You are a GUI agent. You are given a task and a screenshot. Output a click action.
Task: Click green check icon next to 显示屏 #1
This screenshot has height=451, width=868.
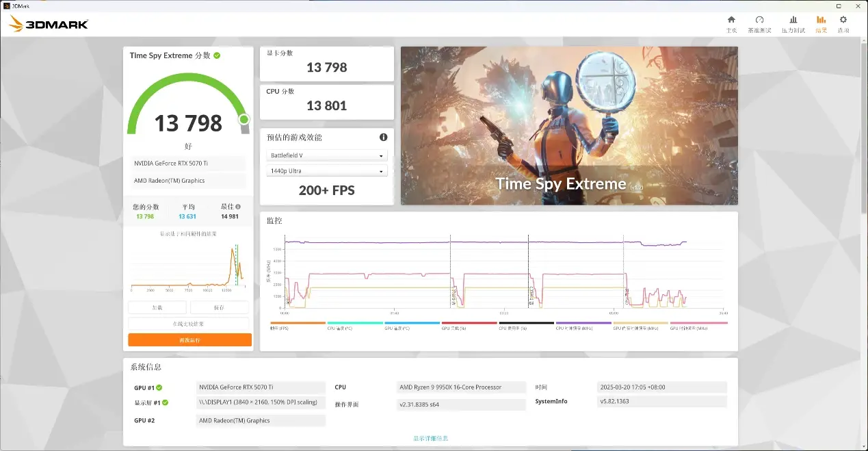(165, 402)
